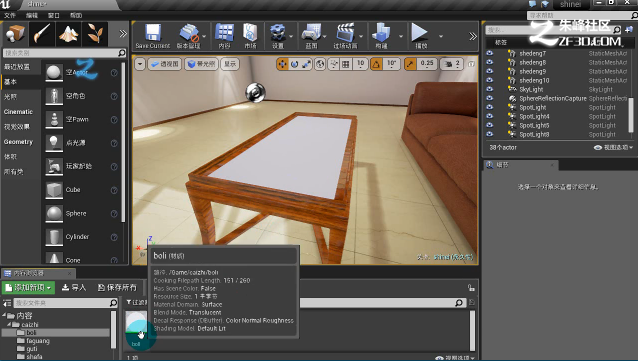Select the sphere reflection capture in viewport

click(x=256, y=92)
